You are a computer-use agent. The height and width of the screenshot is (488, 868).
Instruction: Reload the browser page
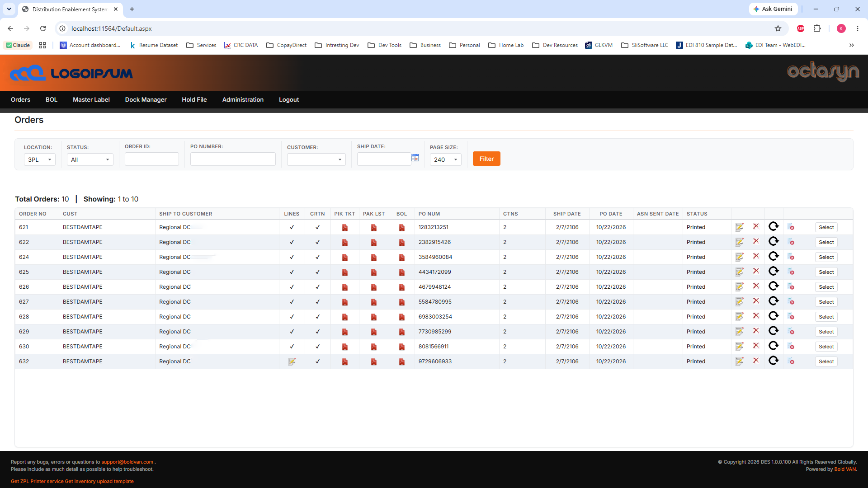click(x=43, y=28)
